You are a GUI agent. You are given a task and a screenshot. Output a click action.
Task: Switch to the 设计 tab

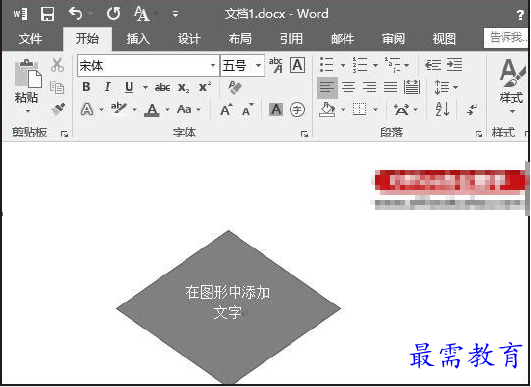pos(189,39)
